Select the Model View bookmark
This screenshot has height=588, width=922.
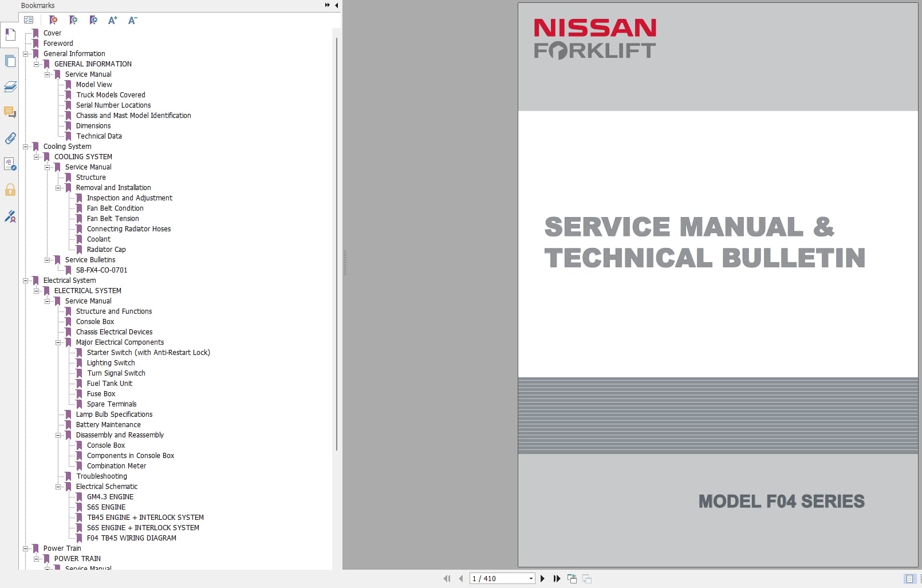[94, 85]
